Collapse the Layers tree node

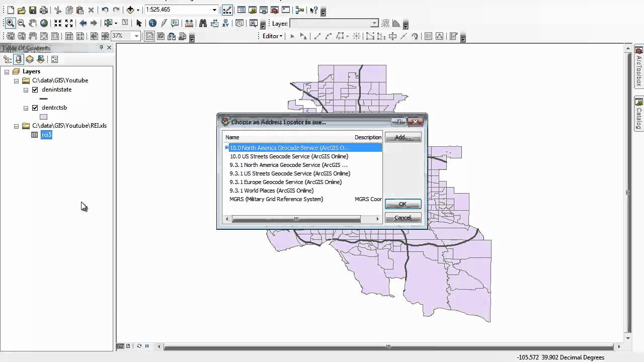tap(7, 71)
